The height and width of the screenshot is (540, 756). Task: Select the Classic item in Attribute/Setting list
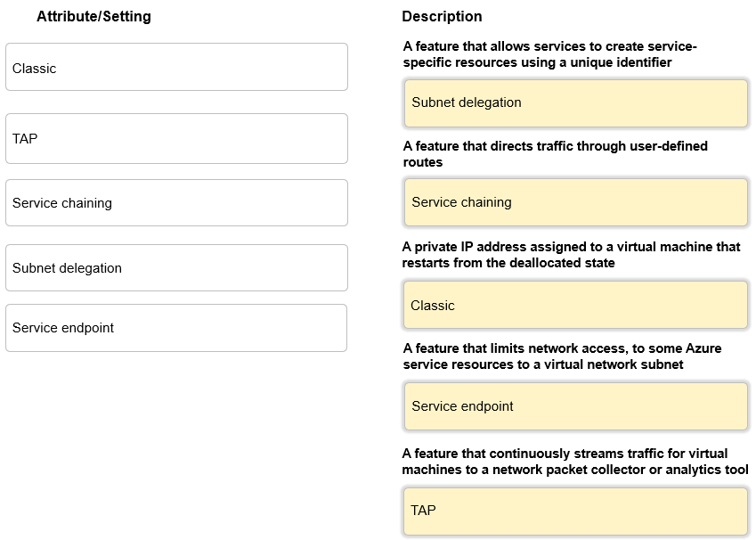176,67
